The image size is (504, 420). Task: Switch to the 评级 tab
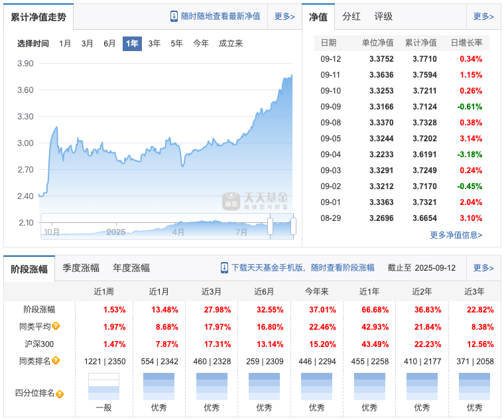(383, 17)
